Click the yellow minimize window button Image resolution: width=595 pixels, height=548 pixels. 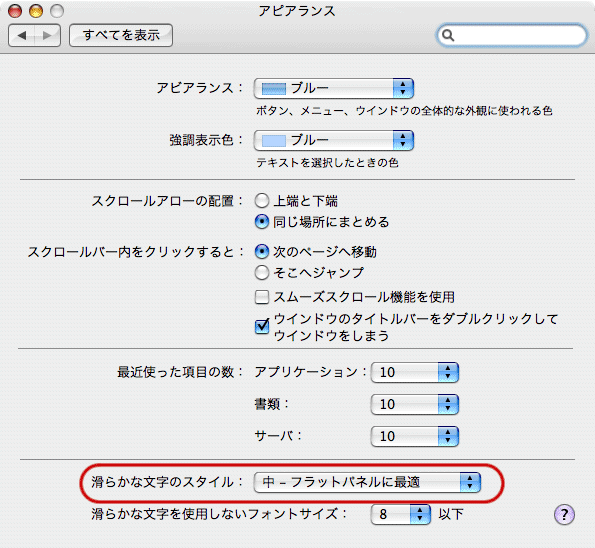point(36,11)
